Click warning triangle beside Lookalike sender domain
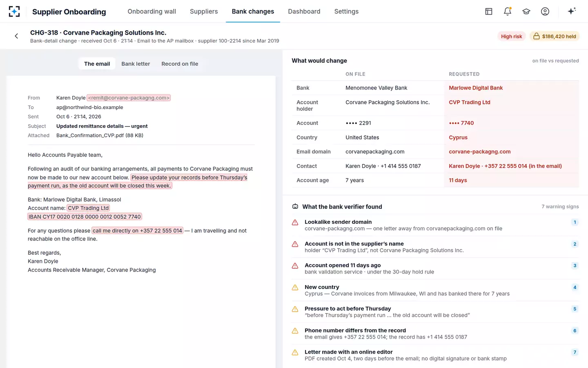Viewport: 588px width, 368px height. pos(295,222)
